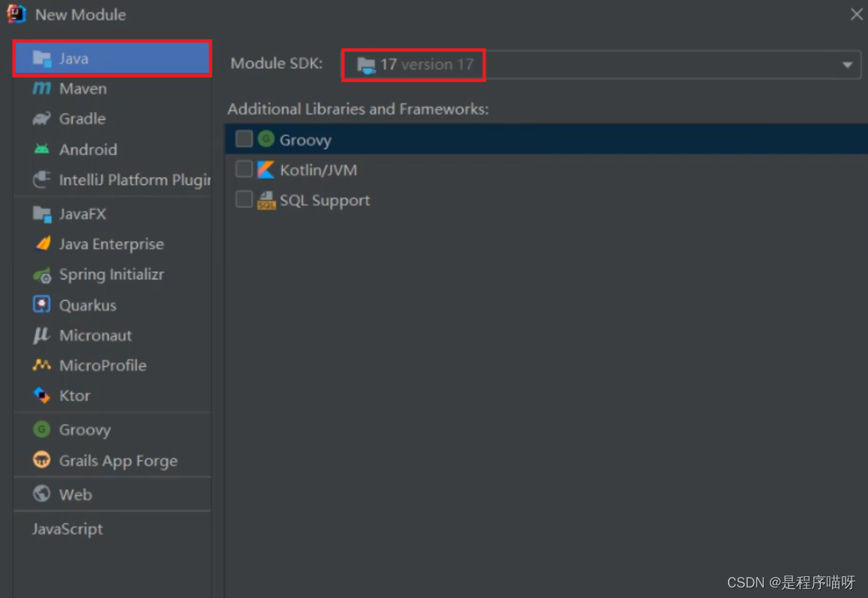868x598 pixels.
Task: Click the SQL Support label text
Action: point(325,201)
